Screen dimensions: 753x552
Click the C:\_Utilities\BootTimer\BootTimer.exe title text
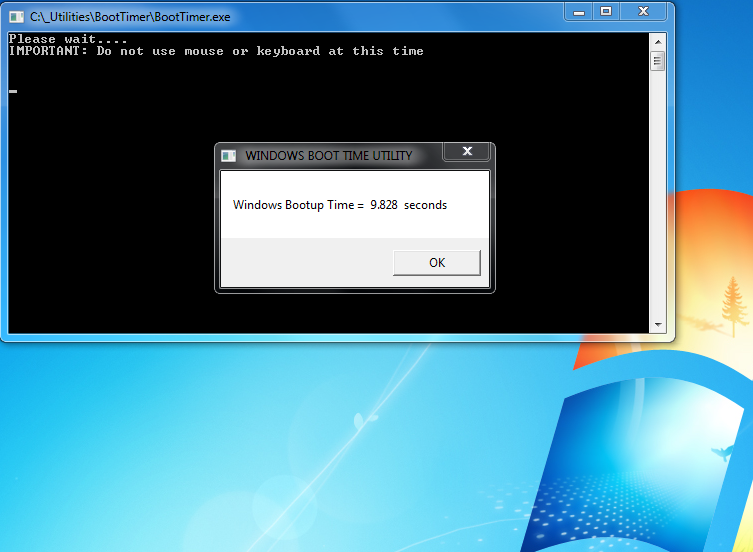coord(130,17)
